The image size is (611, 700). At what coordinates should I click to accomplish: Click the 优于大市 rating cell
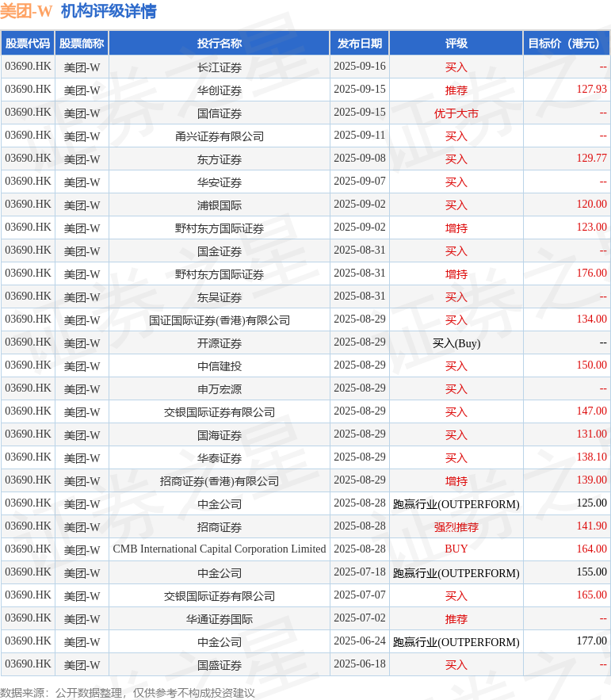point(456,113)
